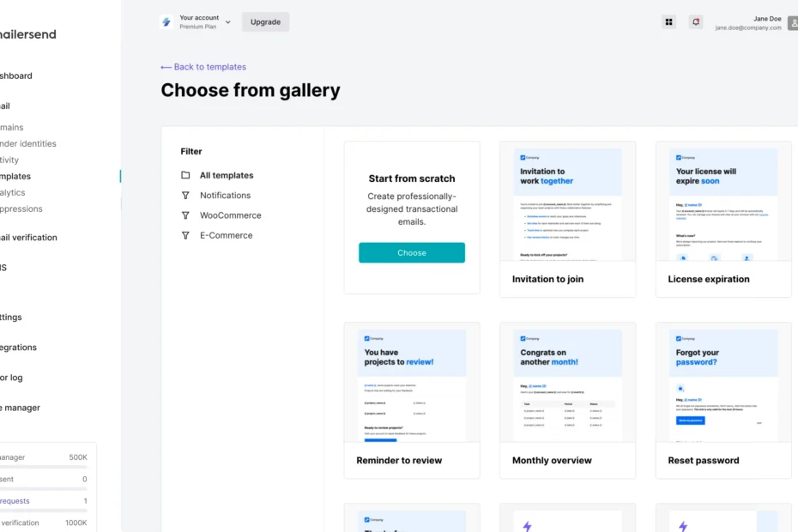Screen dimensions: 798x532
Task: Open Settings in the sidebar
Action: click(10, 317)
